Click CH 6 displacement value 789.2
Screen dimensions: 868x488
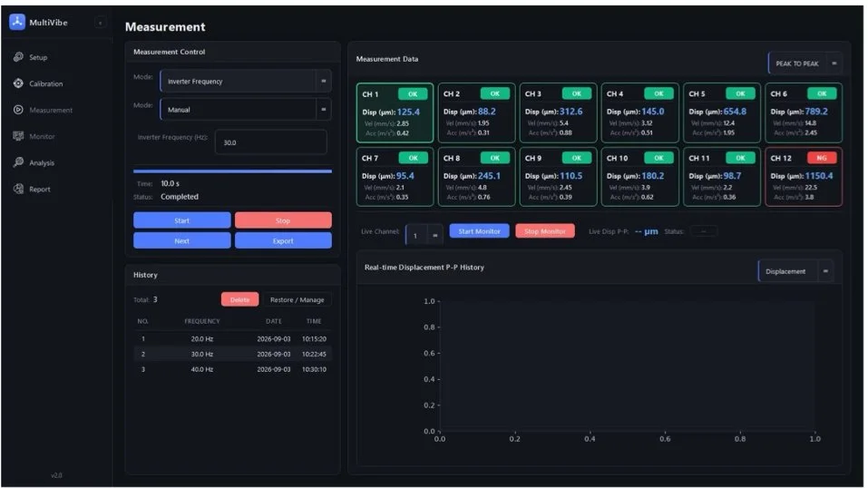coord(816,112)
